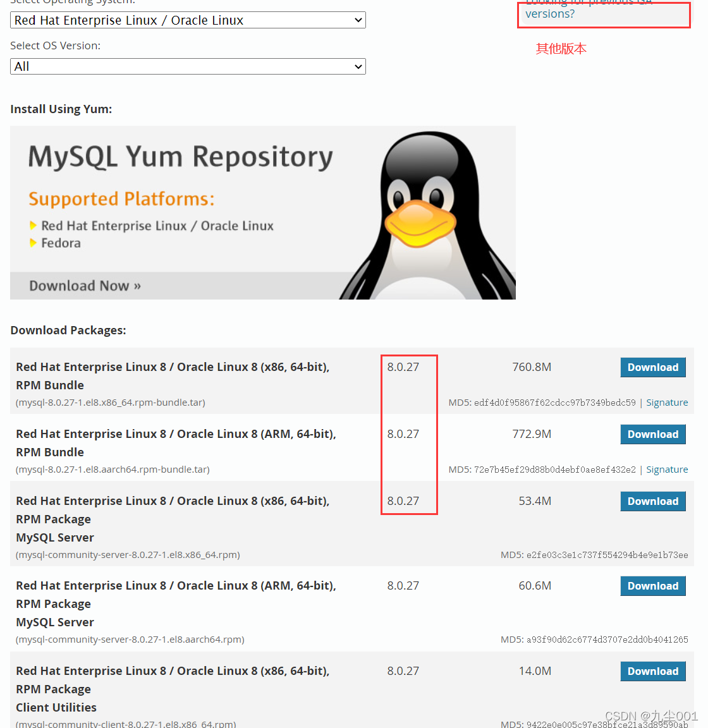The height and width of the screenshot is (728, 708).
Task: Download x86 MySQL Server package 53.4M
Action: [653, 501]
